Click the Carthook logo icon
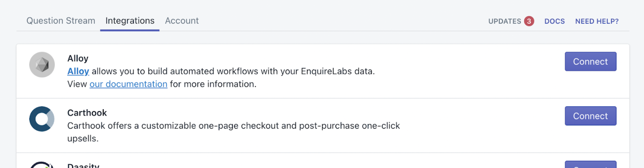The height and width of the screenshot is (168, 644). [x=42, y=119]
